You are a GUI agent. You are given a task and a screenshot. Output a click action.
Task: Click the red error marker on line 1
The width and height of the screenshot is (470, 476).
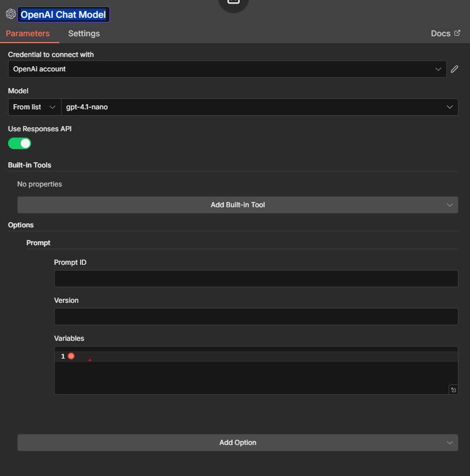(x=71, y=356)
